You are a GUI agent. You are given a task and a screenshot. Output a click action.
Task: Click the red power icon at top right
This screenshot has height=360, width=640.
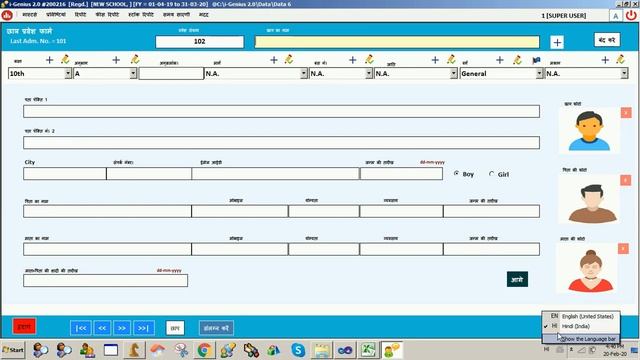(631, 16)
